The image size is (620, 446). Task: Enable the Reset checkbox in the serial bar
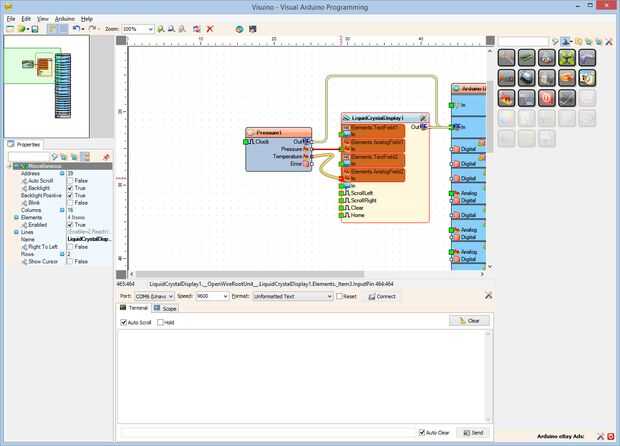click(339, 296)
